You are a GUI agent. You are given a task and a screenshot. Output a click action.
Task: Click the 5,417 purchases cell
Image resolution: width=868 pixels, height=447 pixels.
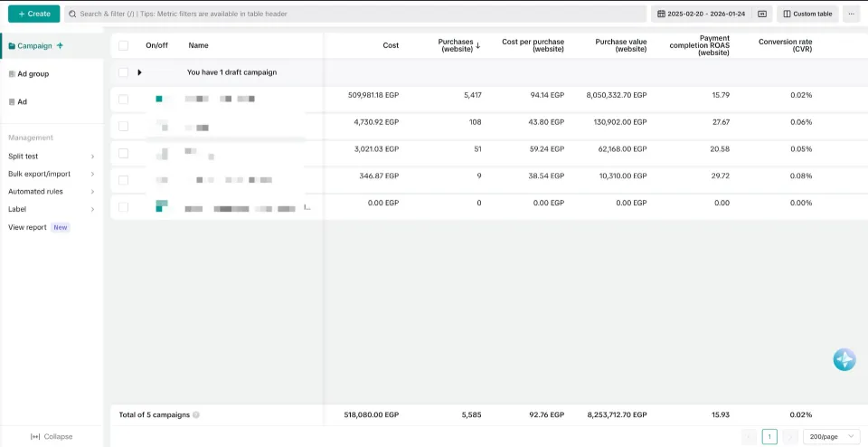473,95
